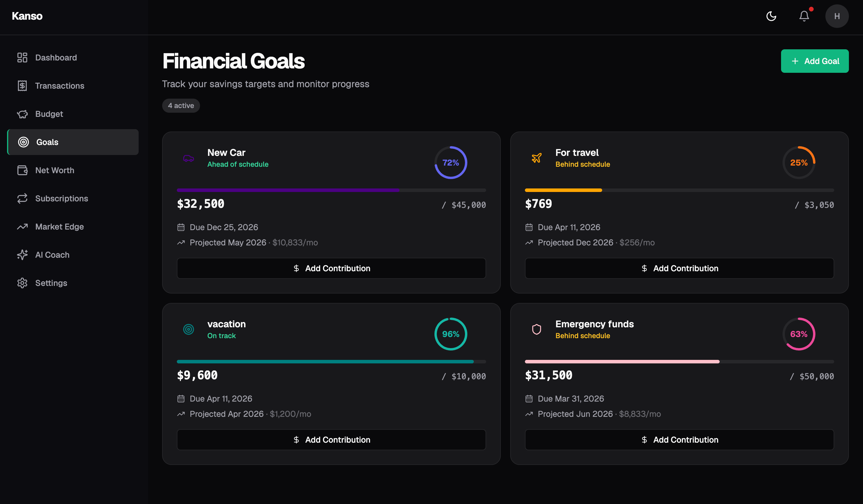Click the Net Worth wallet icon
863x504 pixels.
(22, 170)
